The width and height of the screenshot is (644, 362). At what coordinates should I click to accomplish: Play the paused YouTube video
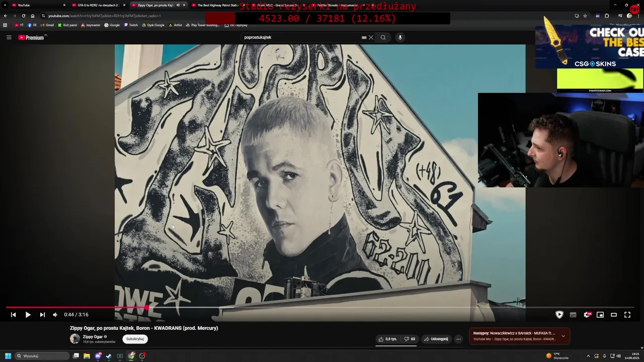[x=28, y=315]
